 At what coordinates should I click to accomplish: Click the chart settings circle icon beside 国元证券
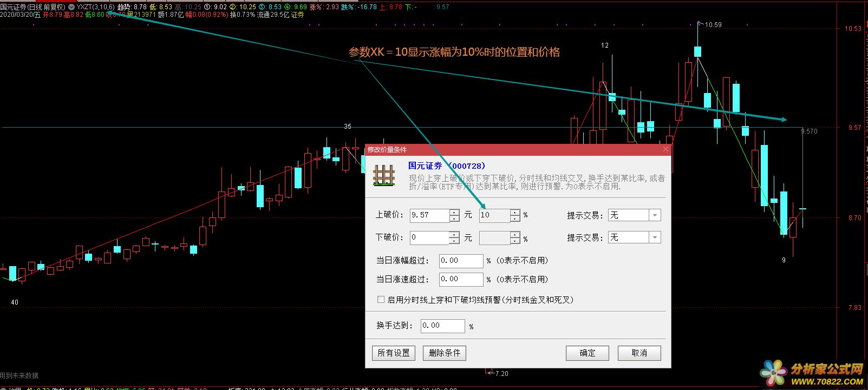[x=71, y=7]
